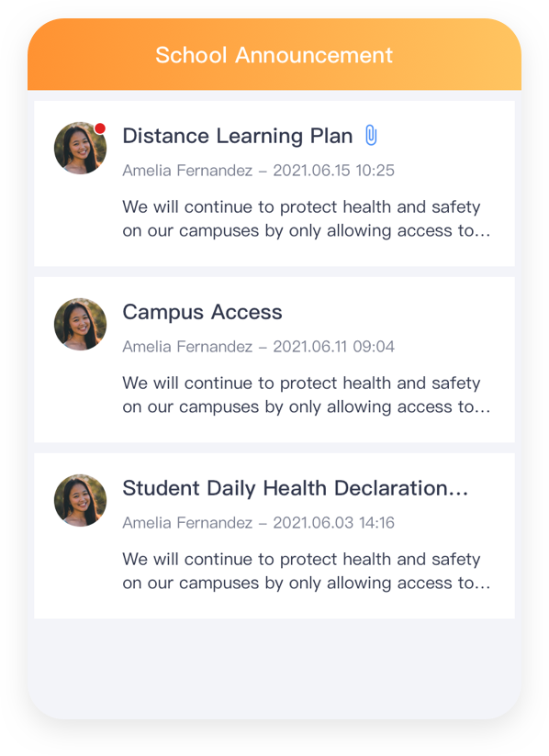
Task: Click the 2021.06.15 10:25 author line
Action: (x=259, y=171)
